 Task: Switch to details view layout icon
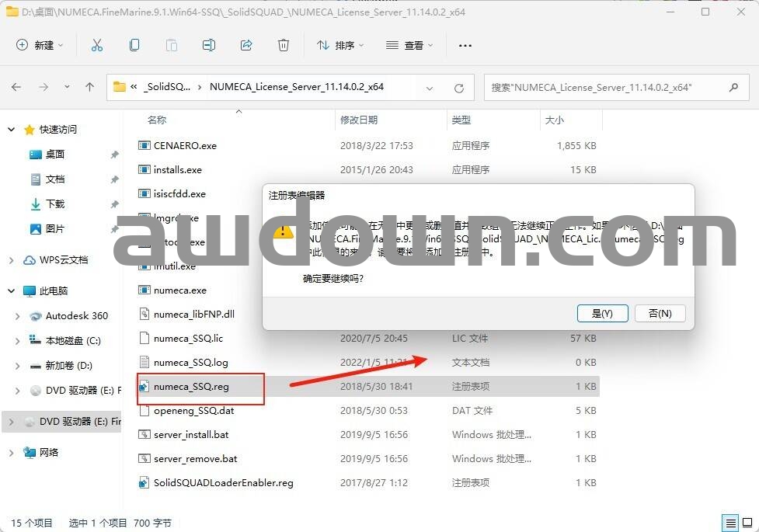(x=730, y=523)
